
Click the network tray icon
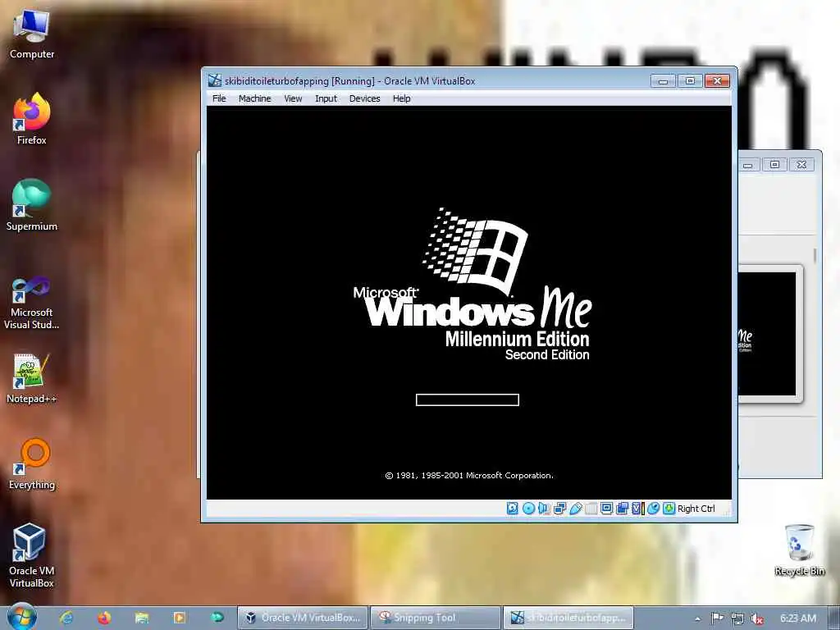coord(737,619)
